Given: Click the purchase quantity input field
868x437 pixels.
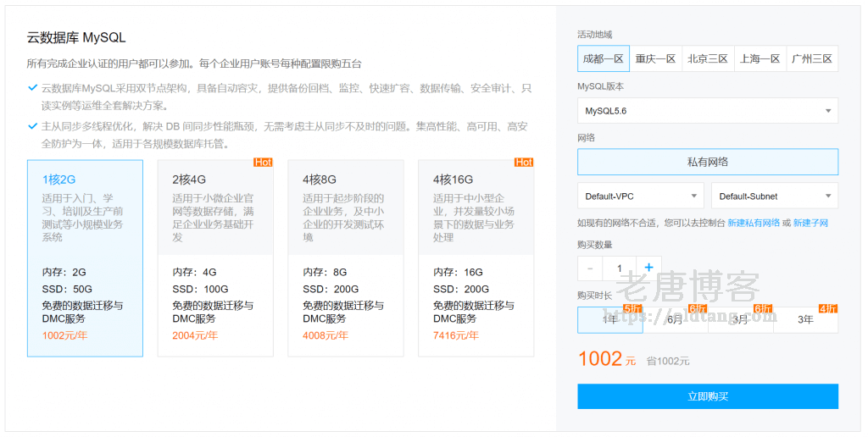Looking at the screenshot, I should point(620,268).
